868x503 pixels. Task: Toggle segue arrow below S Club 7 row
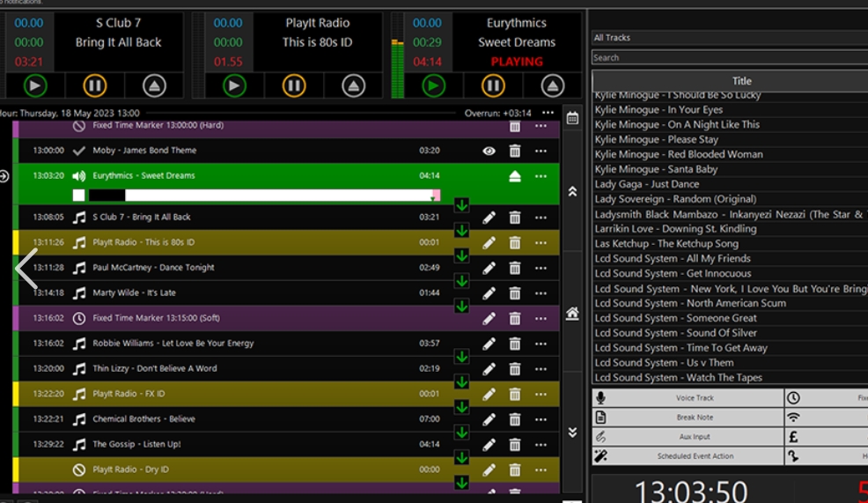click(461, 231)
